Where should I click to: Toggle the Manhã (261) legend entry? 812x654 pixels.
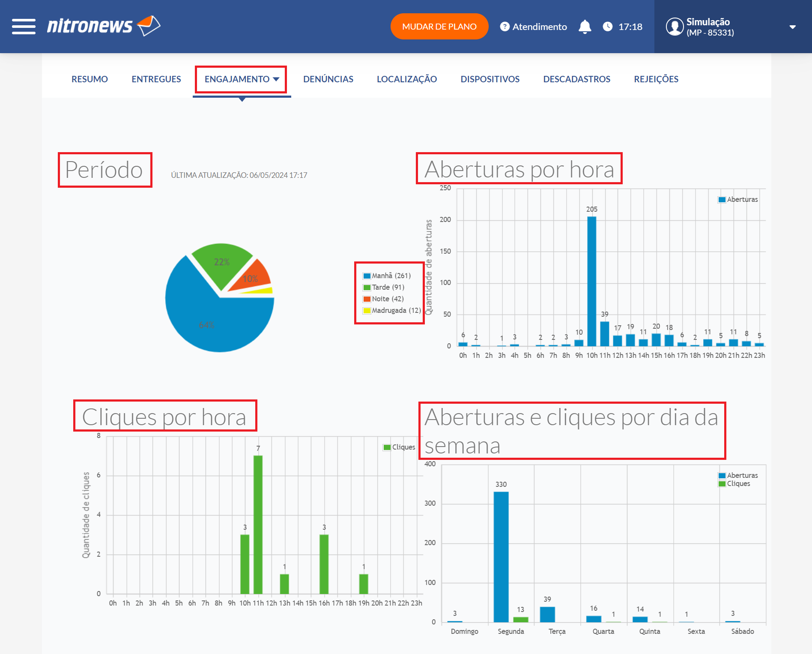387,276
